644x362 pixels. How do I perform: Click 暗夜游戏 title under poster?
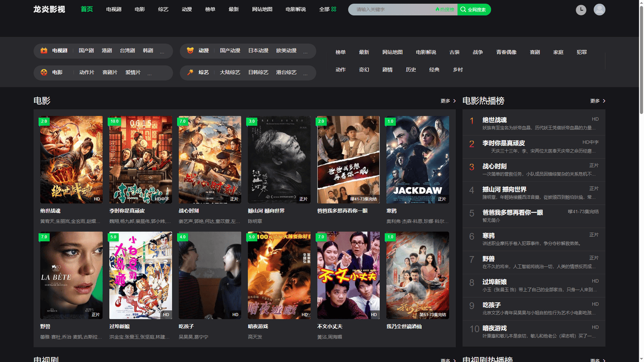(258, 327)
